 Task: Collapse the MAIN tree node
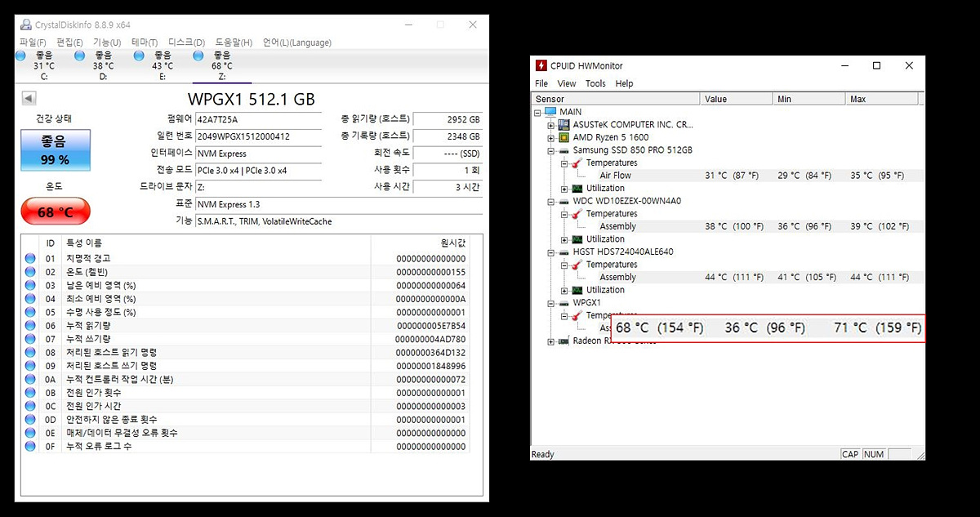click(538, 112)
